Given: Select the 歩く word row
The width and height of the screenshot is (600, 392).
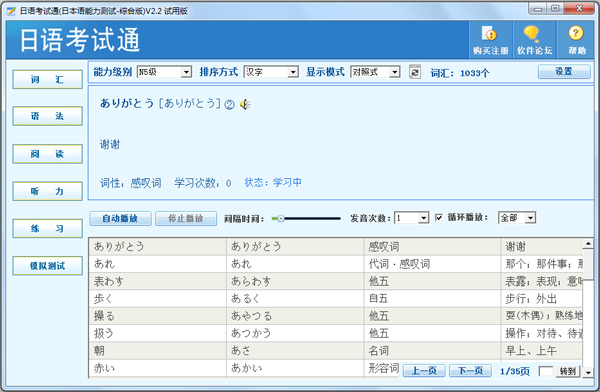Looking at the screenshot, I should pos(336,299).
